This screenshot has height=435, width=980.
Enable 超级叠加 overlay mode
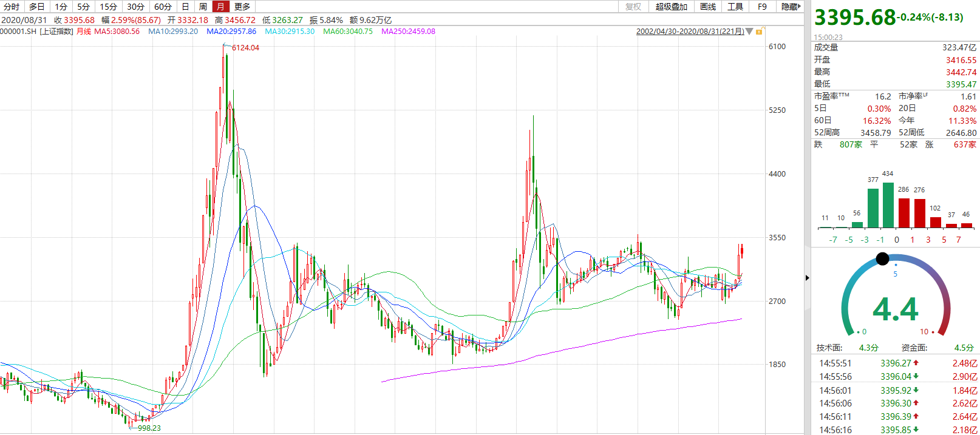pos(671,7)
